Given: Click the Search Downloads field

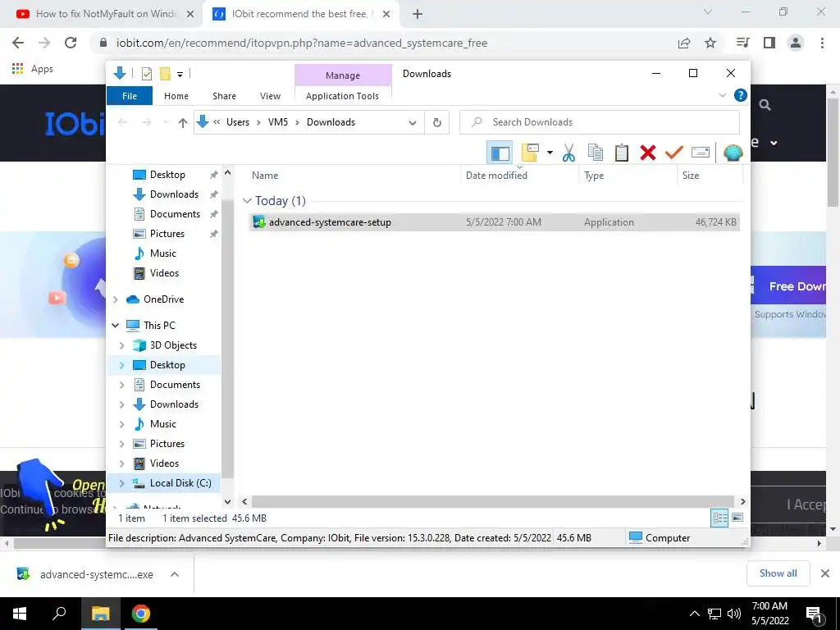Looking at the screenshot, I should 600,122.
